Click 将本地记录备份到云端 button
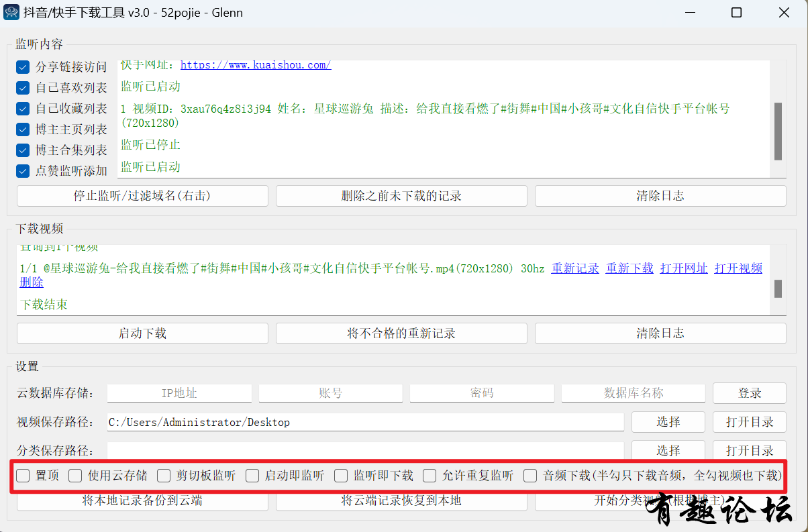The width and height of the screenshot is (808, 532). 142,501
